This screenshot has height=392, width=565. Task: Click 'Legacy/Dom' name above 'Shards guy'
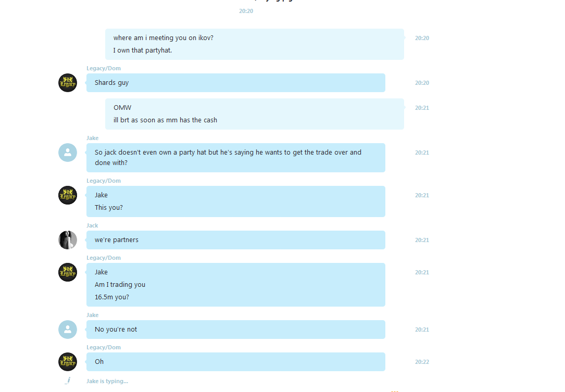coord(104,68)
